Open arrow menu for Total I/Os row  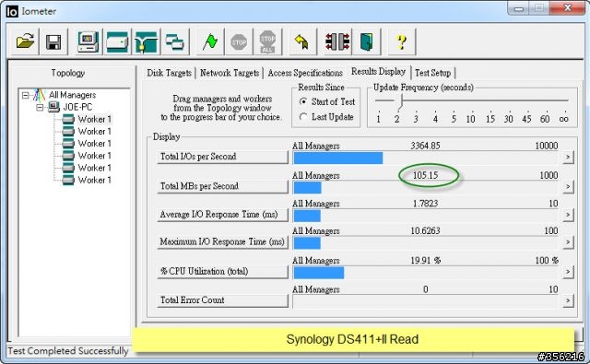pyautogui.click(x=568, y=157)
